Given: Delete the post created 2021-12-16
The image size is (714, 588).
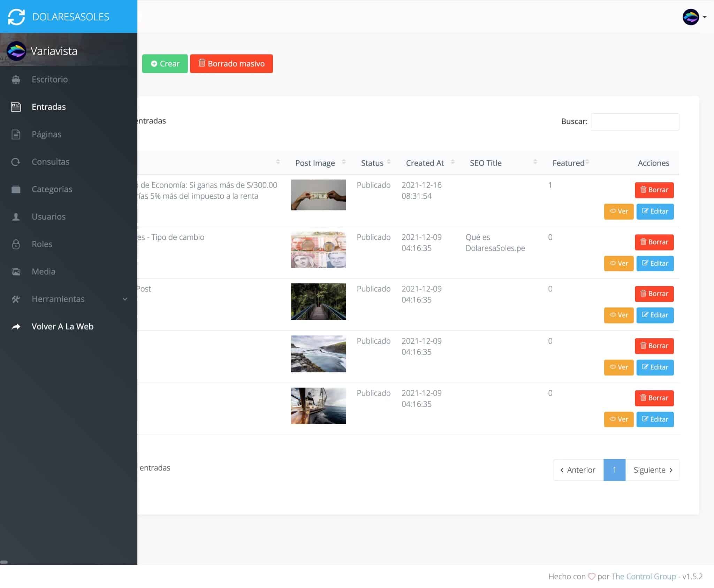Looking at the screenshot, I should pyautogui.click(x=654, y=190).
